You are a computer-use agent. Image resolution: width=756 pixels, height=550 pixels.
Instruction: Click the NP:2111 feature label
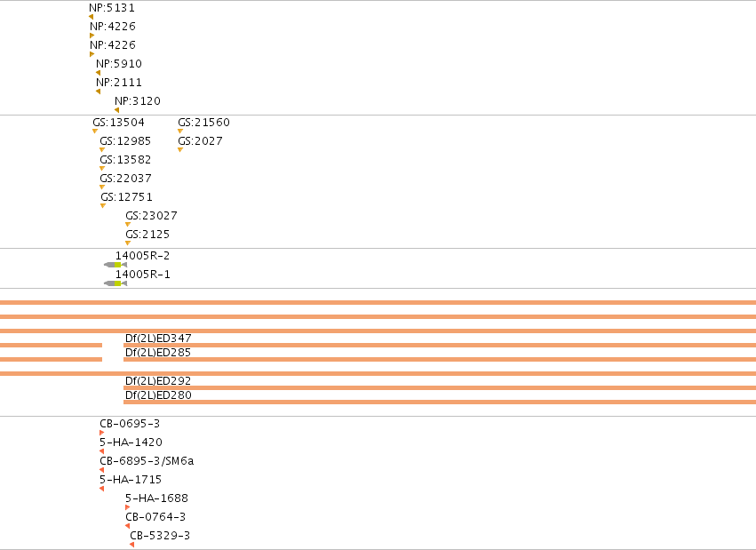pyautogui.click(x=119, y=83)
